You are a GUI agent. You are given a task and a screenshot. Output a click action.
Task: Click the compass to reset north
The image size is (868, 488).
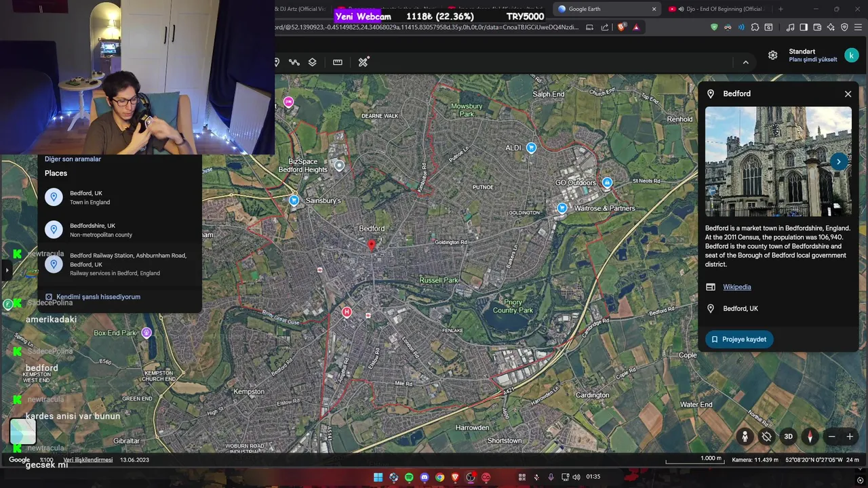(x=810, y=437)
